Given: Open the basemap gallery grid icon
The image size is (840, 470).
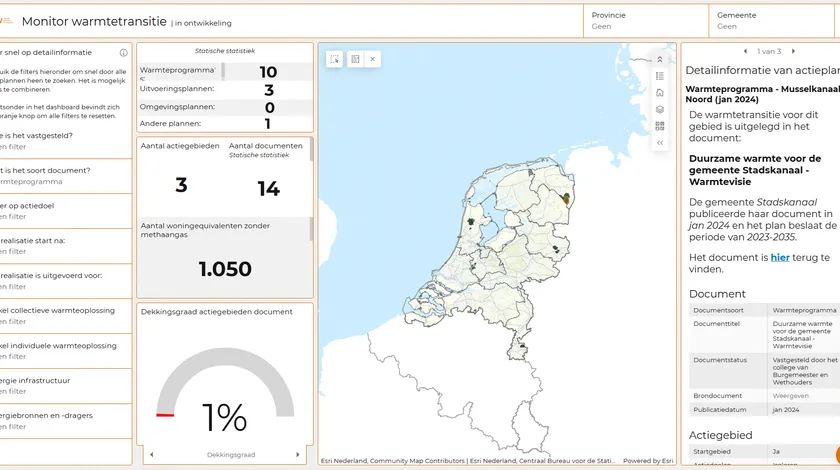Looking at the screenshot, I should 660,126.
